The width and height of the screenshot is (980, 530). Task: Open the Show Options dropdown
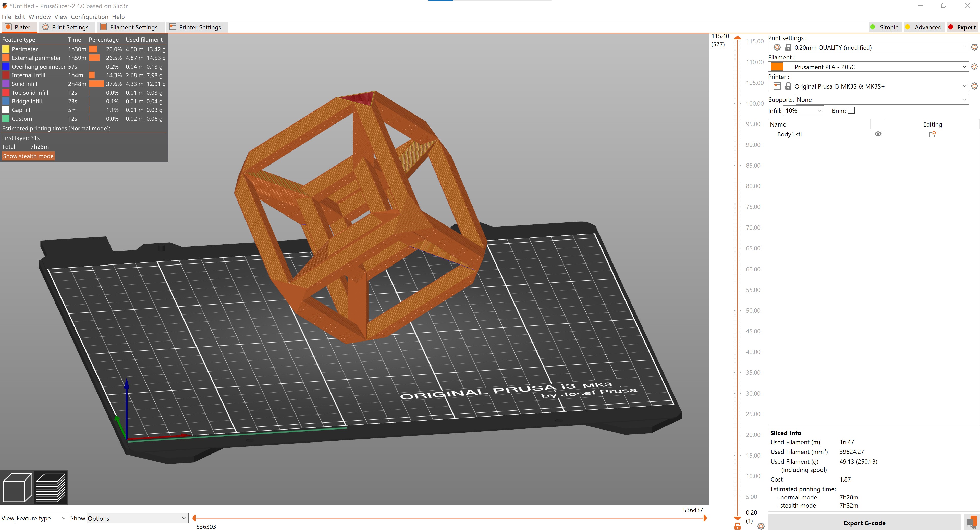click(x=137, y=518)
